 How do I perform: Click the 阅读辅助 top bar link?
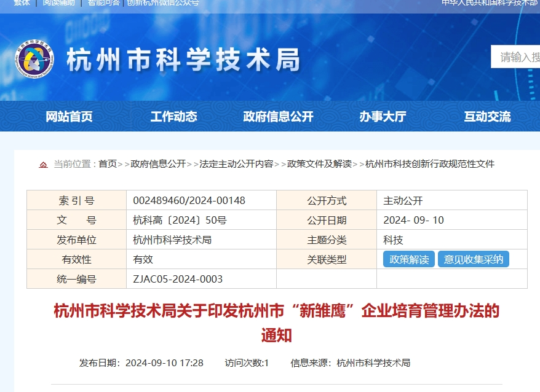coord(59,3)
